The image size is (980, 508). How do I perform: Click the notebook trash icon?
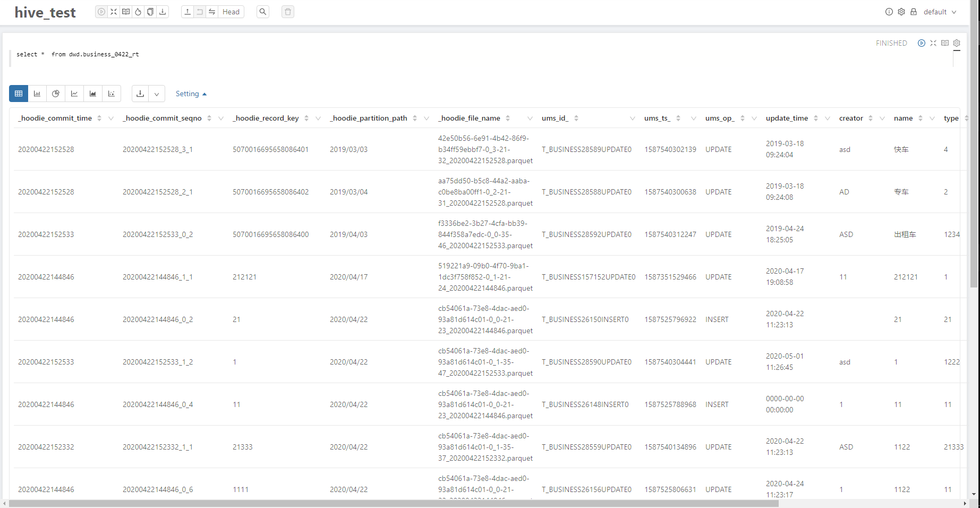point(288,12)
